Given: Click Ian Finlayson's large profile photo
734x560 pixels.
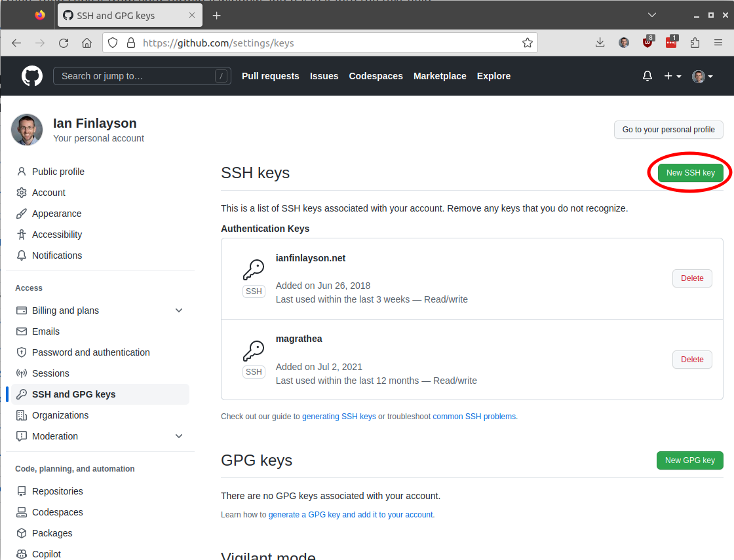Looking at the screenshot, I should click(x=27, y=130).
